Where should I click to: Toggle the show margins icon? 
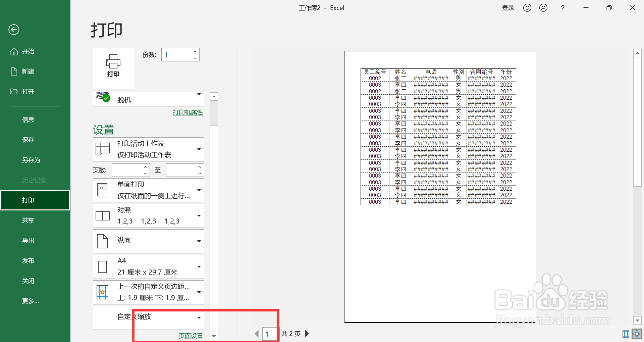pos(626,334)
